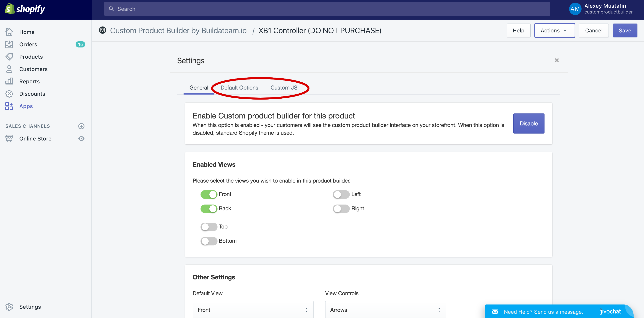The width and height of the screenshot is (644, 318).
Task: Click the Custom Product Builder app icon
Action: (x=103, y=30)
